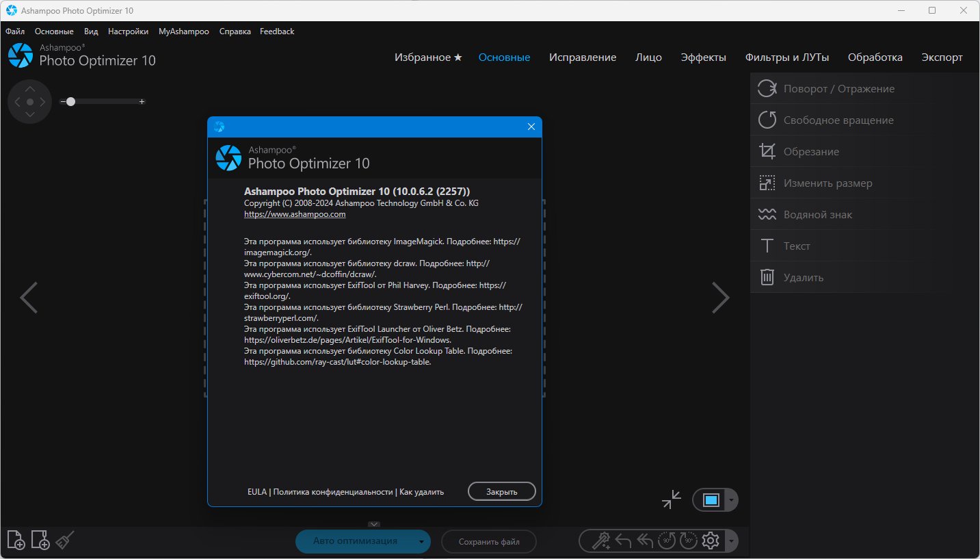Choose the Обрезание crop tool
This screenshot has height=559, width=980.
[864, 151]
